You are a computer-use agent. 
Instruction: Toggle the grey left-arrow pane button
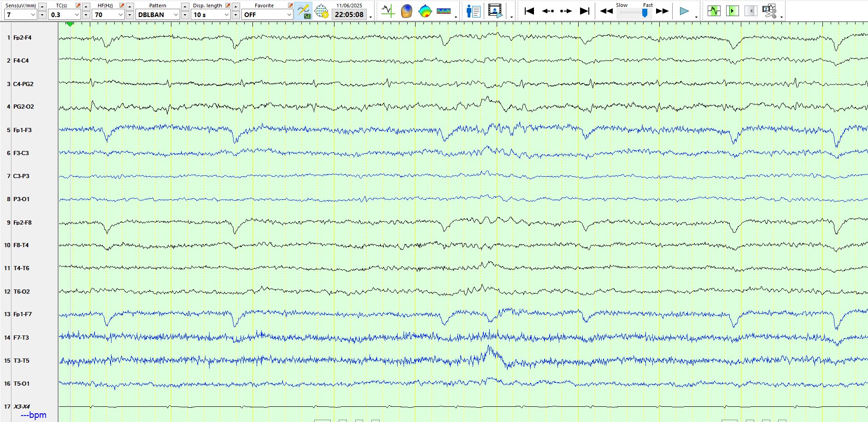[x=751, y=11]
